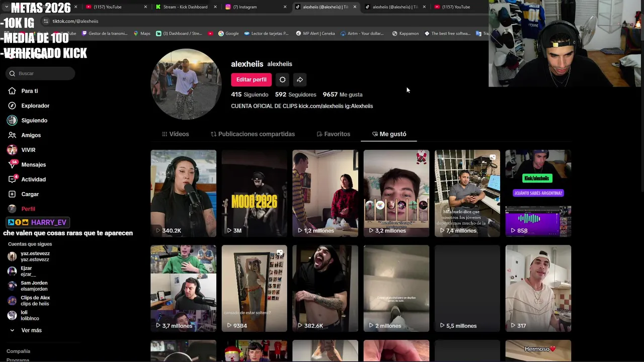Open the video with 1,2 millones views
This screenshot has width=644, height=362.
pyautogui.click(x=325, y=193)
